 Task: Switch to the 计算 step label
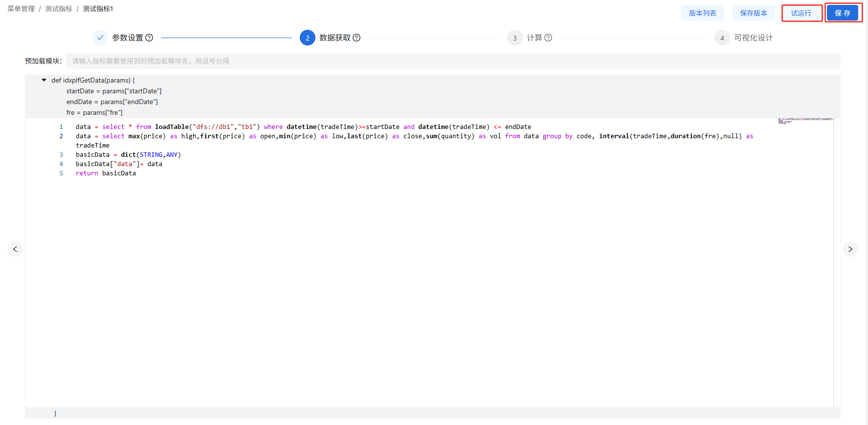tap(534, 38)
